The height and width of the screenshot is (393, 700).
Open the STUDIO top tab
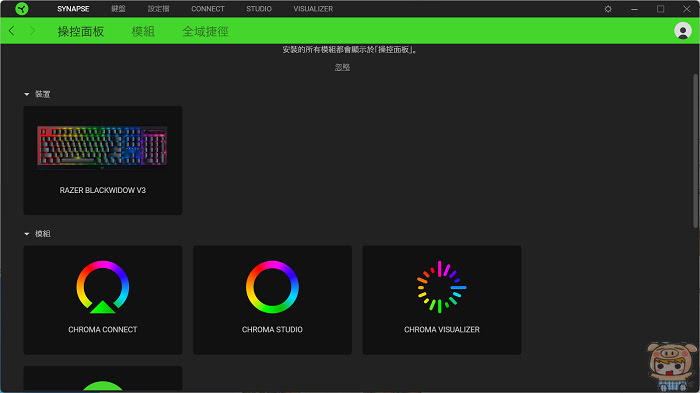(x=259, y=9)
